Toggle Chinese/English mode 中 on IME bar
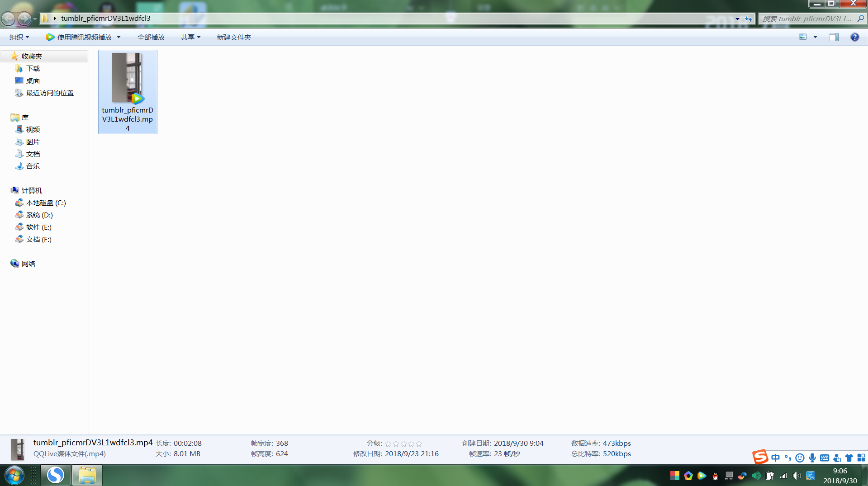868x486 pixels. 775,458
